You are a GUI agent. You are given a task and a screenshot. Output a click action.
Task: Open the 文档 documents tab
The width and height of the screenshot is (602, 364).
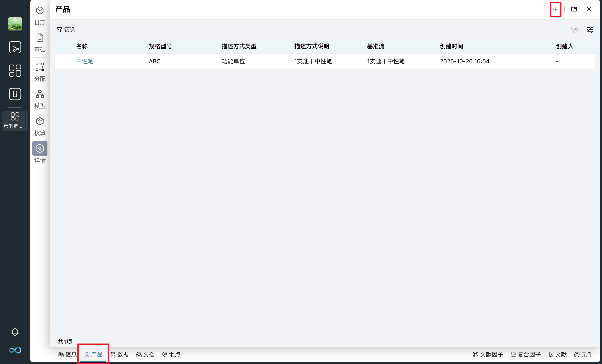145,354
